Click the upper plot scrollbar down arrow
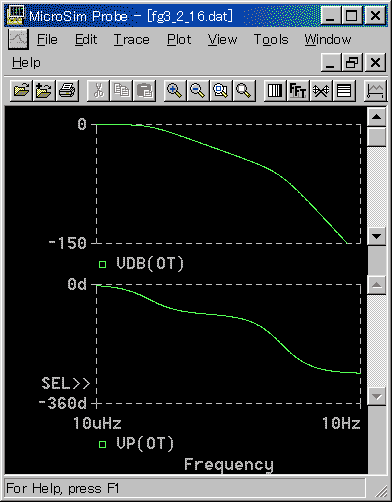This screenshot has height=502, width=392. click(x=377, y=237)
